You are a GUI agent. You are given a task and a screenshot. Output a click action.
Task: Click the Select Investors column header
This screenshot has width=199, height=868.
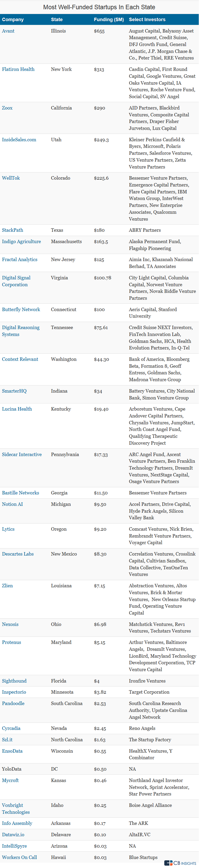[x=147, y=20]
